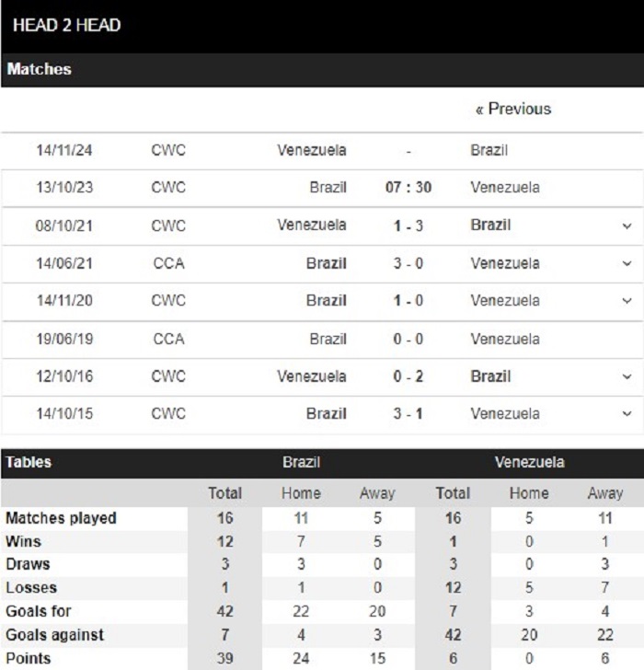Image resolution: width=644 pixels, height=670 pixels.
Task: Click the HEAD 2 HEAD title
Action: click(x=66, y=25)
